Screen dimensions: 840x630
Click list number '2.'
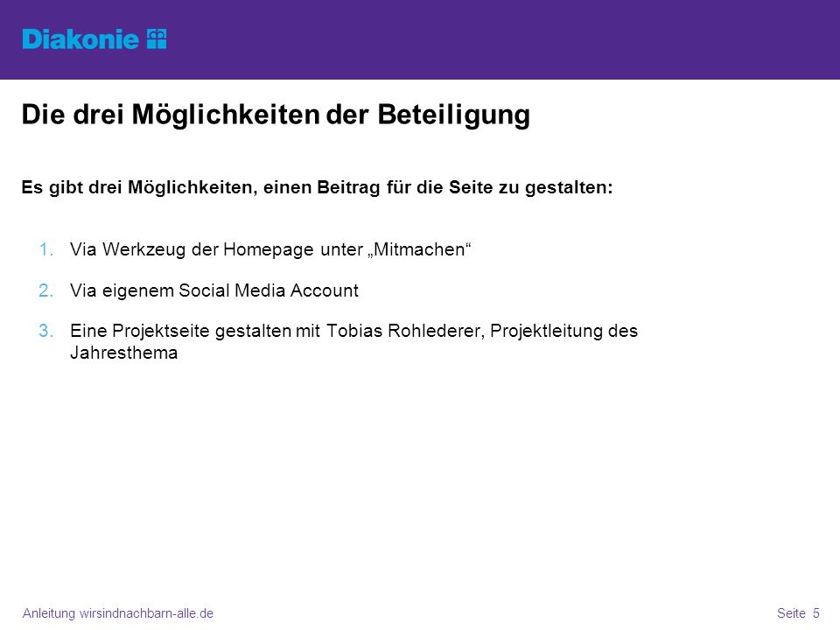pyautogui.click(x=46, y=290)
